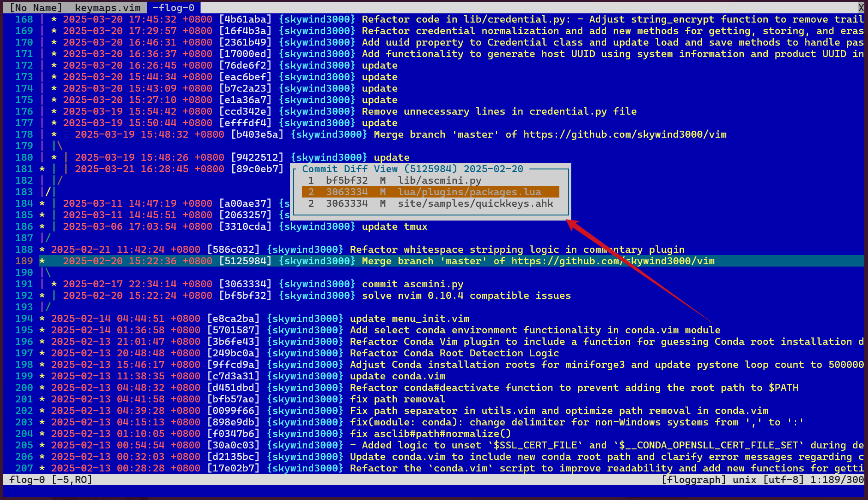Select the 'commit ascmini.py' commit line
The width and height of the screenshot is (868, 500).
tap(412, 284)
